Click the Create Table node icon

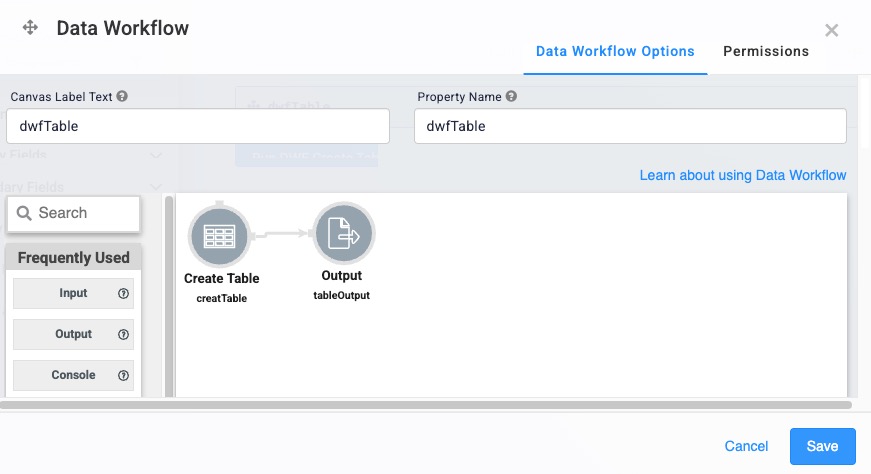(219, 236)
